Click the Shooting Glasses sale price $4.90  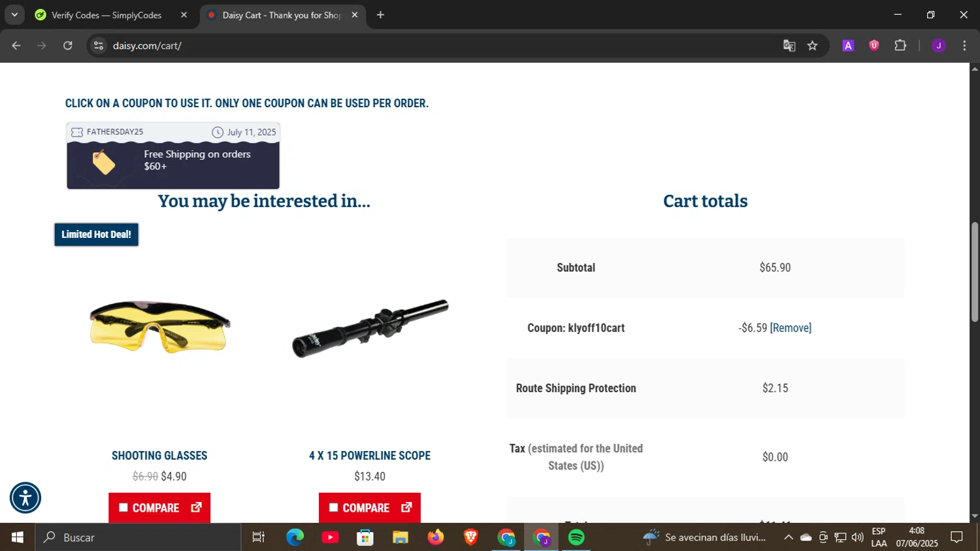tap(174, 476)
